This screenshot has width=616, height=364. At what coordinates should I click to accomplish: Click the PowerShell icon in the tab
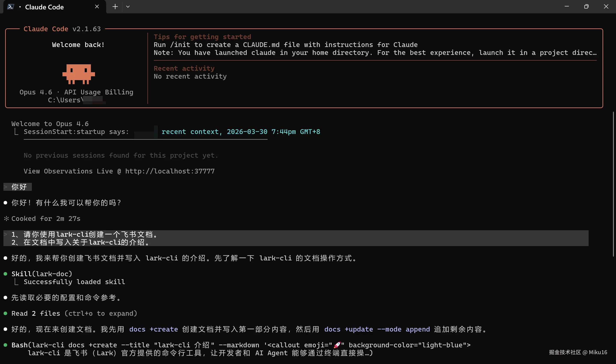(10, 7)
